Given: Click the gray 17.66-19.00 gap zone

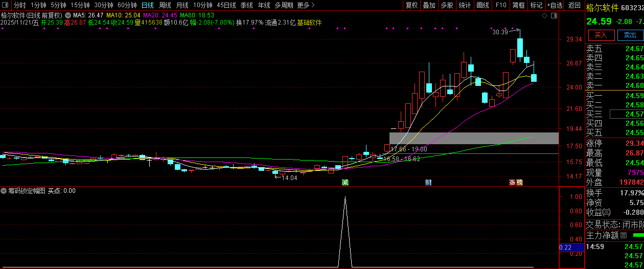Looking at the screenshot, I should point(474,138).
